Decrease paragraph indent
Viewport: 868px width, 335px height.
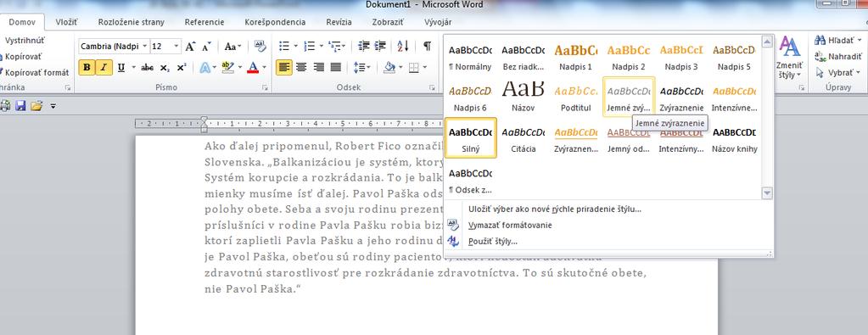click(364, 46)
